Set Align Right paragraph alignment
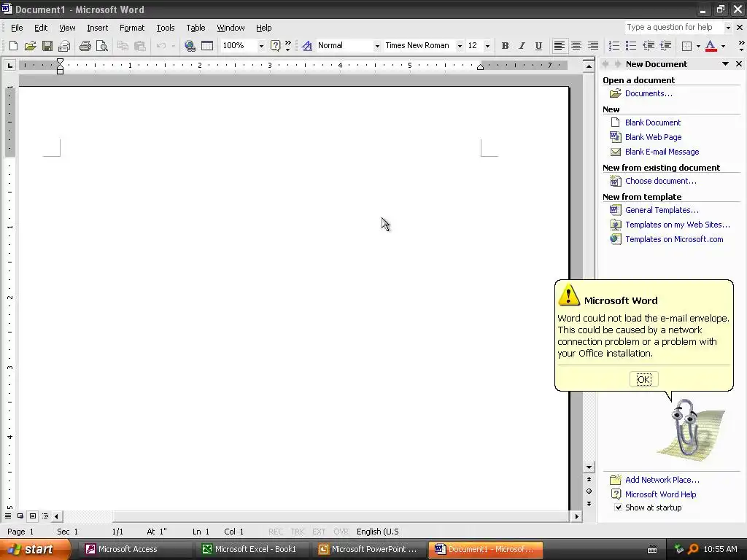 point(592,46)
